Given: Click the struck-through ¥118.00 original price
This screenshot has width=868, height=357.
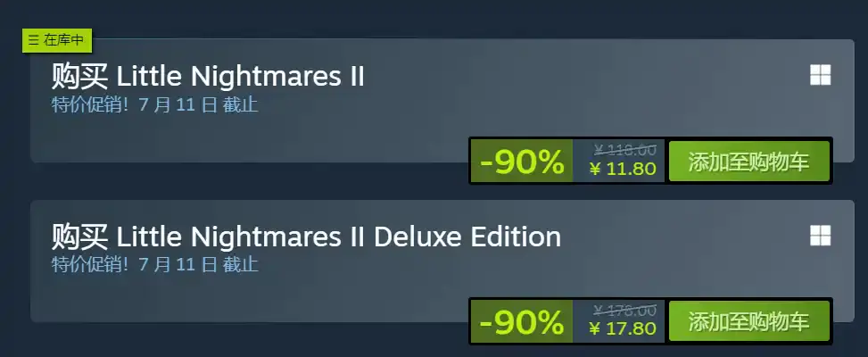Looking at the screenshot, I should [x=625, y=149].
